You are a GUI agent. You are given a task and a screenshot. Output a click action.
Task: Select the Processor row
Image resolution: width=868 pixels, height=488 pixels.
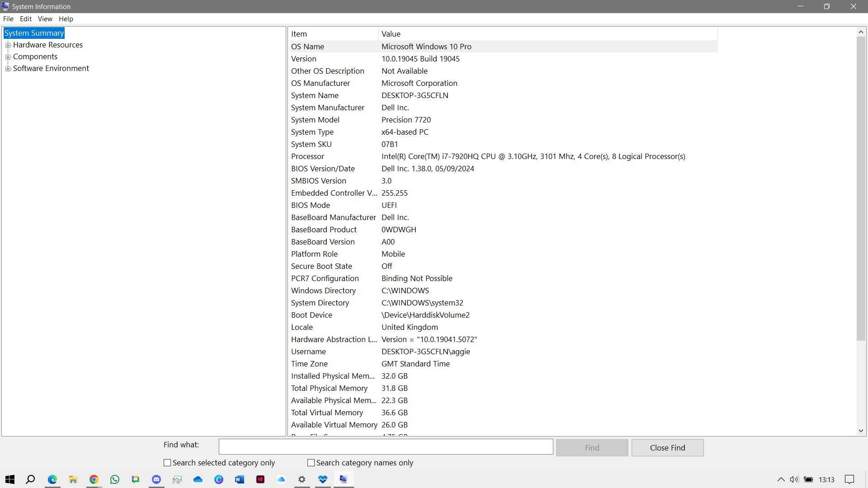(503, 156)
